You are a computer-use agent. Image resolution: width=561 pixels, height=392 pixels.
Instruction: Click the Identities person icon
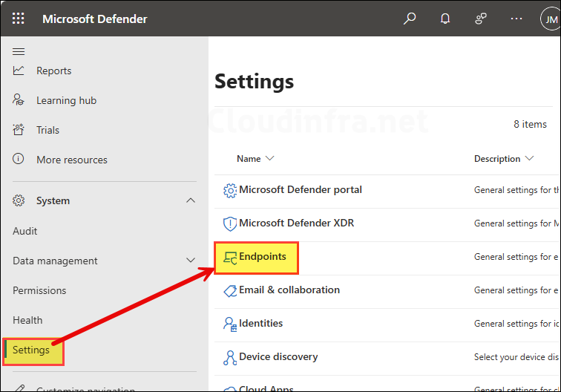pyautogui.click(x=230, y=324)
